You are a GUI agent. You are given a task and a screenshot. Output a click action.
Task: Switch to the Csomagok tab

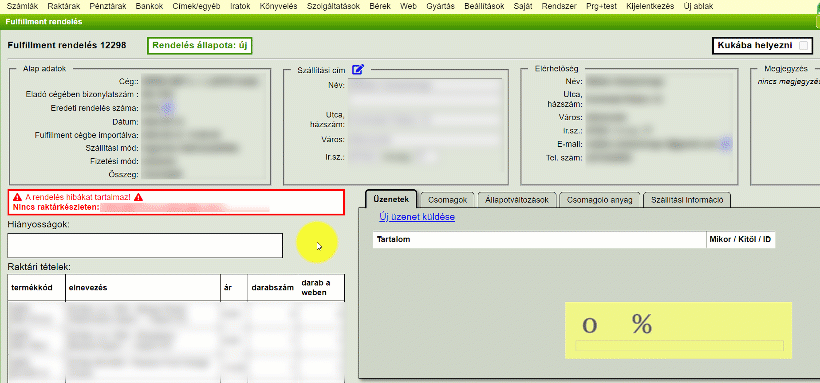click(x=447, y=200)
